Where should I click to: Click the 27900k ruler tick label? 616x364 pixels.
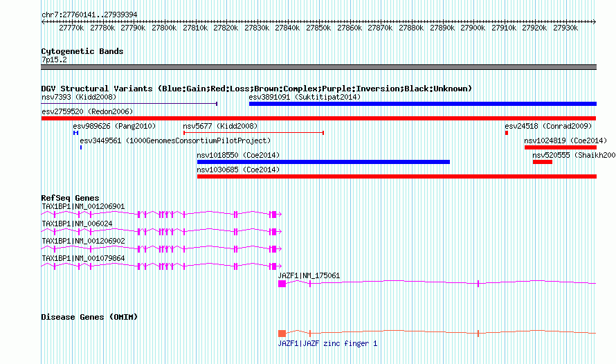(x=473, y=28)
